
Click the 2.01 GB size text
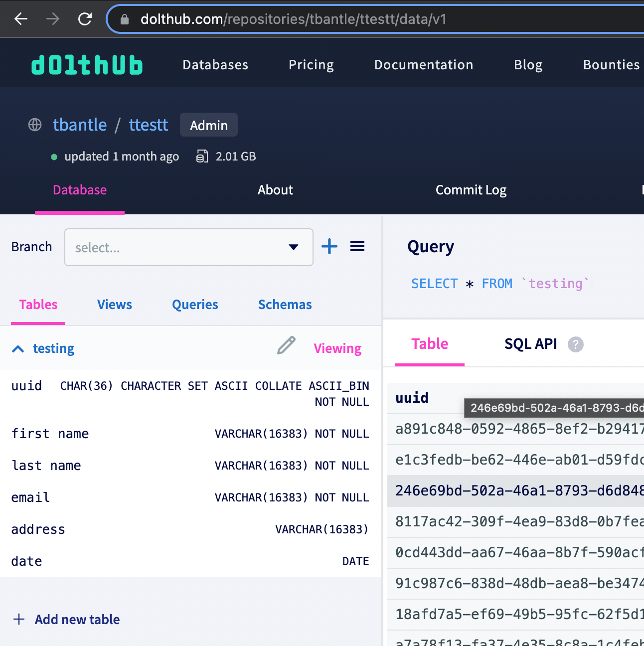pos(236,157)
